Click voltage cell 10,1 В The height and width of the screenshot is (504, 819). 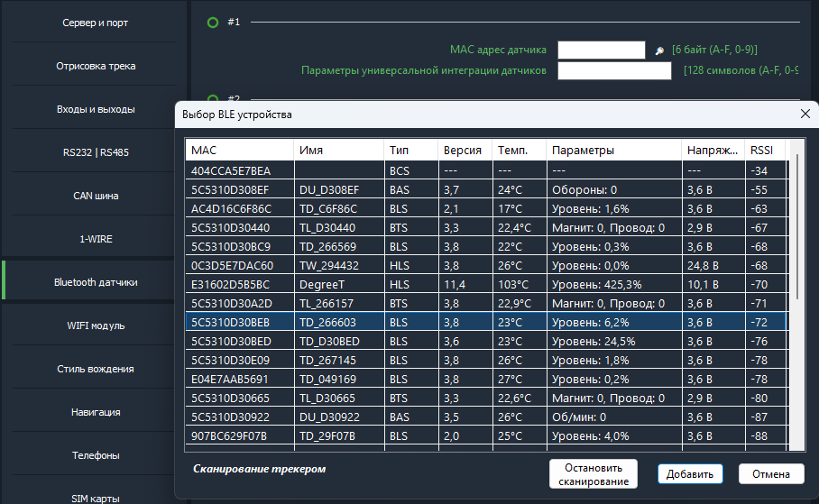[713, 285]
